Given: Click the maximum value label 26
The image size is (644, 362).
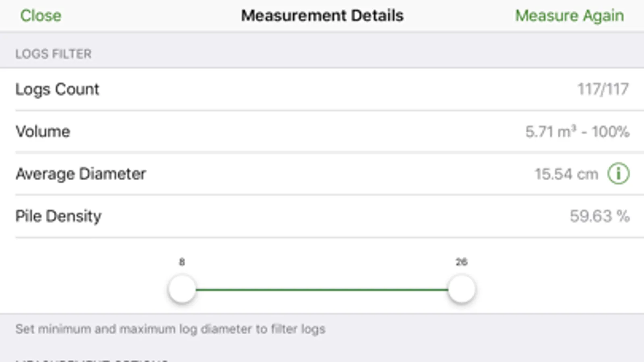Looking at the screenshot, I should [x=462, y=262].
